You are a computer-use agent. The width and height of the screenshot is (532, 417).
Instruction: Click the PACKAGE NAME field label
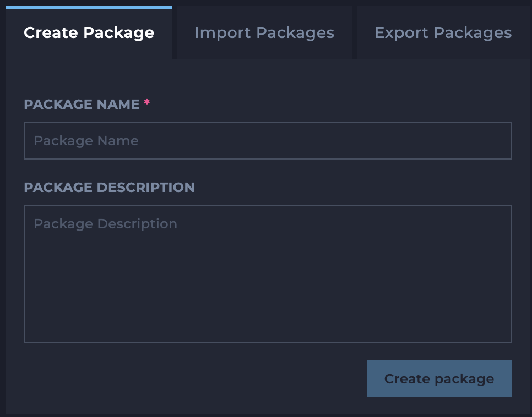(x=82, y=105)
